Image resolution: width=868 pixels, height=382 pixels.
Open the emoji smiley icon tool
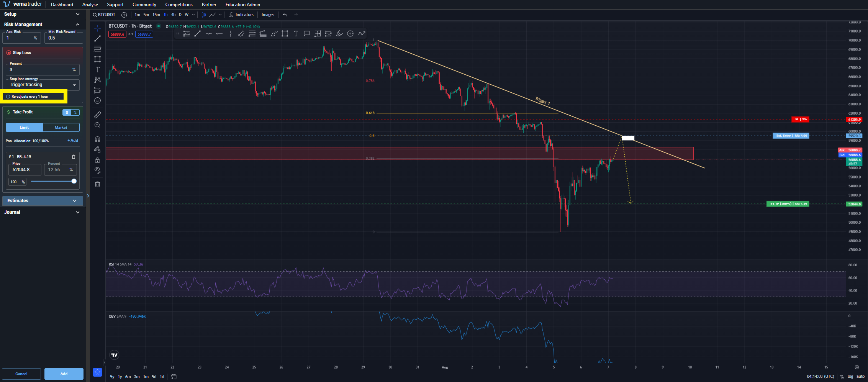coord(97,101)
